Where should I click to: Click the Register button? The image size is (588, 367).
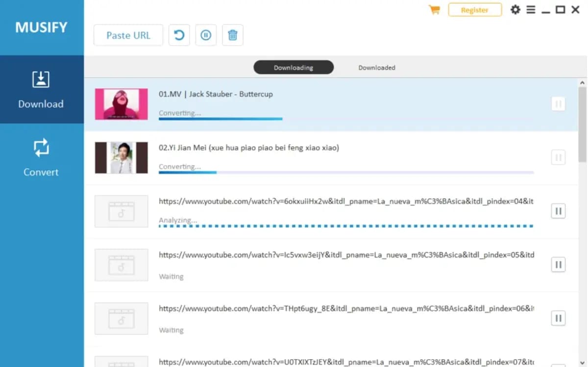point(474,10)
